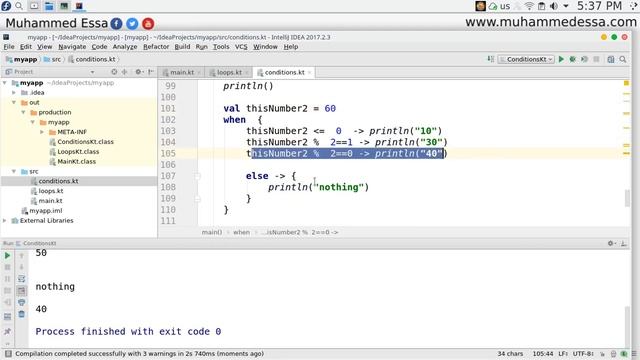Viewport: 640px width, 360px height.
Task: Run ConditionsKt with the toolbar green arrow
Action: 561,59
